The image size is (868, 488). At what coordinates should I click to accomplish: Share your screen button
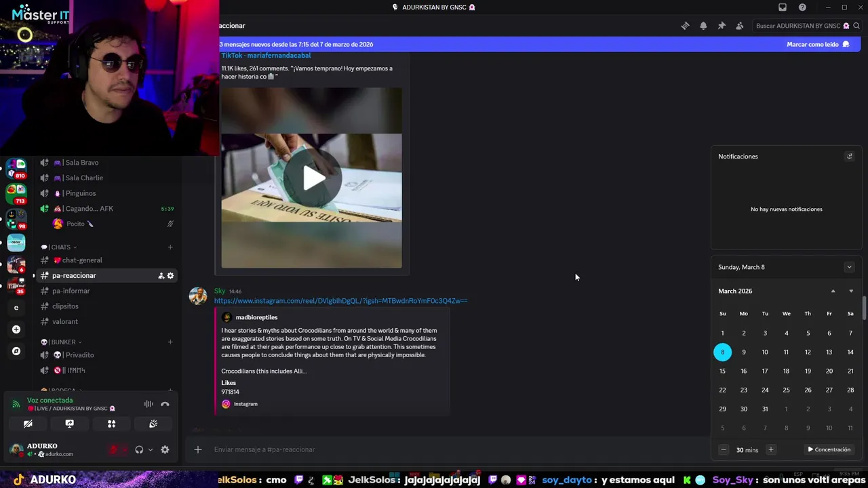tap(69, 424)
